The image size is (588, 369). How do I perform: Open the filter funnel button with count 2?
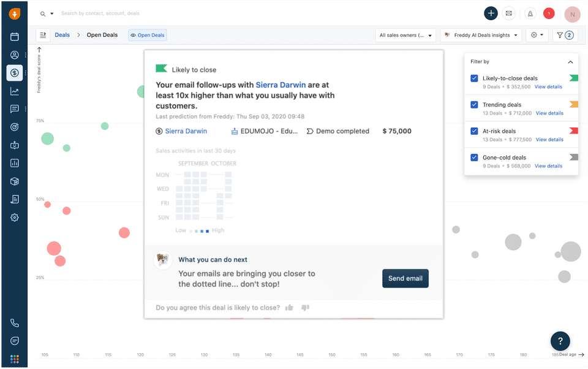[x=565, y=36]
